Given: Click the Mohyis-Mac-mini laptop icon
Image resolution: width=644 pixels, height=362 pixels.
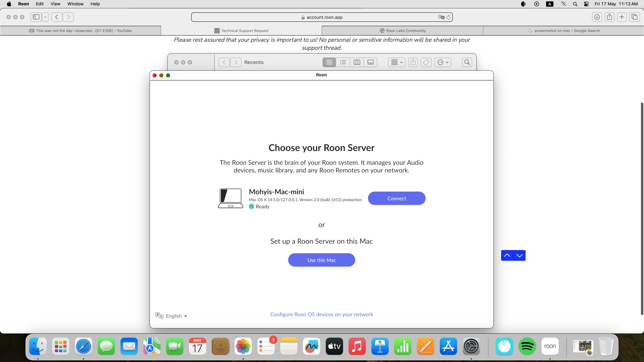Looking at the screenshot, I should (230, 198).
